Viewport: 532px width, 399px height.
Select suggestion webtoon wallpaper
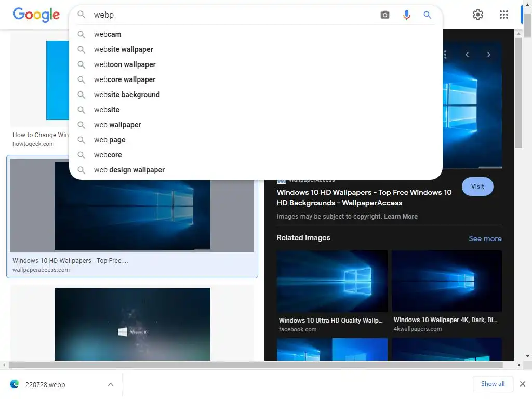tap(256, 64)
